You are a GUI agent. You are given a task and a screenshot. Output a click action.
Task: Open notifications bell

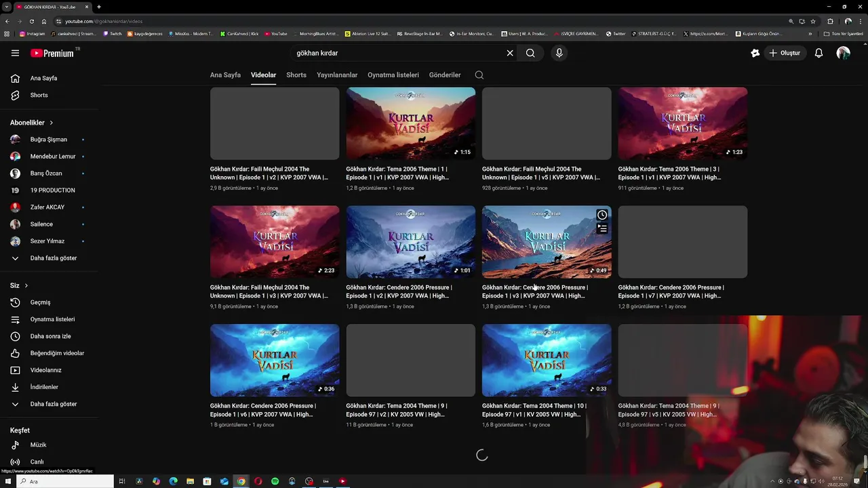(818, 53)
